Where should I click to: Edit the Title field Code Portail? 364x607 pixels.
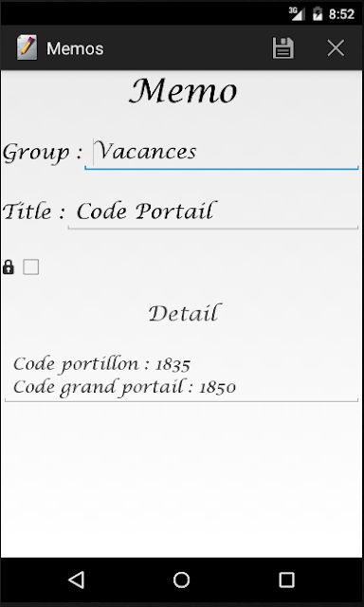213,212
